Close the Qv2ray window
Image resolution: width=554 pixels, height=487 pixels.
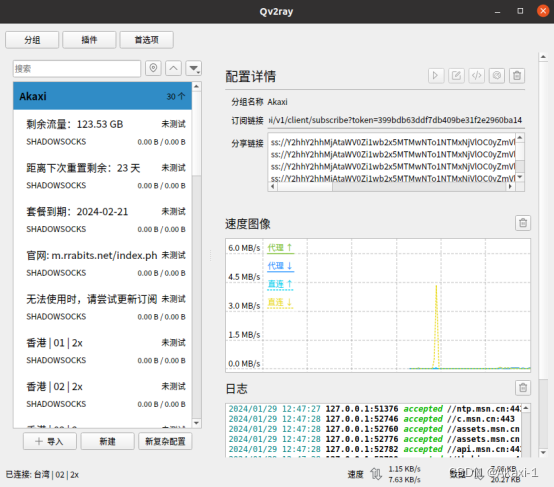[x=543, y=11]
